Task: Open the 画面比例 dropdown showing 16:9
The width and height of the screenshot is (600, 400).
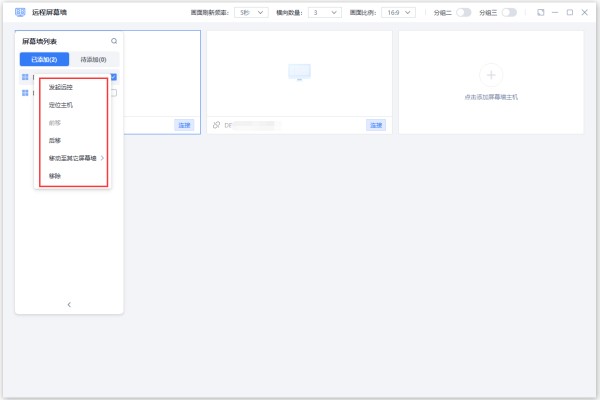Action: click(398, 13)
